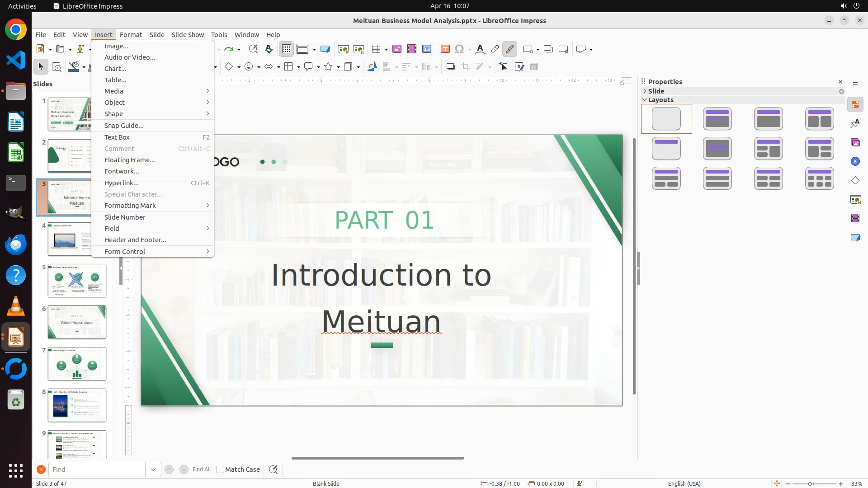This screenshot has height=488, width=868.
Task: Open the Find field history dropdown
Action: 153,469
